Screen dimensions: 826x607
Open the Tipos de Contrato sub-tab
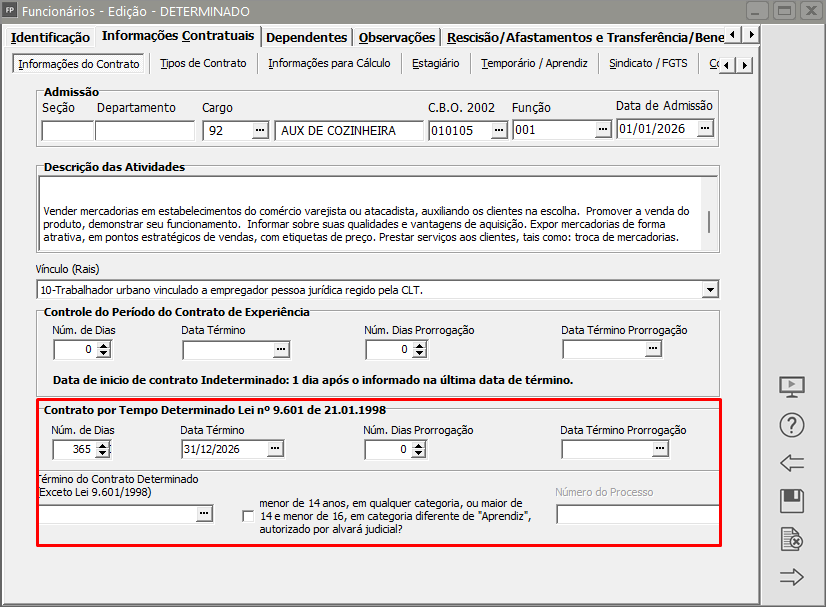click(203, 63)
